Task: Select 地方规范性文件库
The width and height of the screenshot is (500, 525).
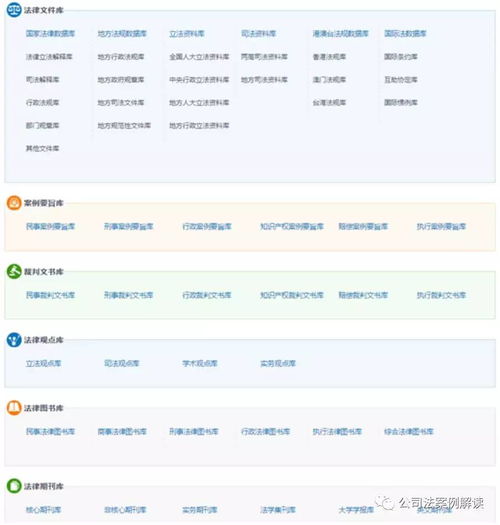Action: (124, 125)
